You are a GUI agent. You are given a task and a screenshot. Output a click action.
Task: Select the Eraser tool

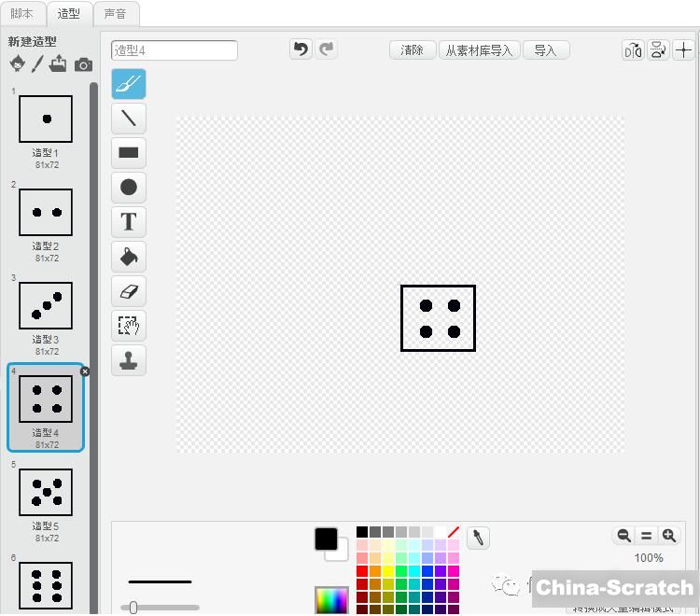click(x=129, y=290)
